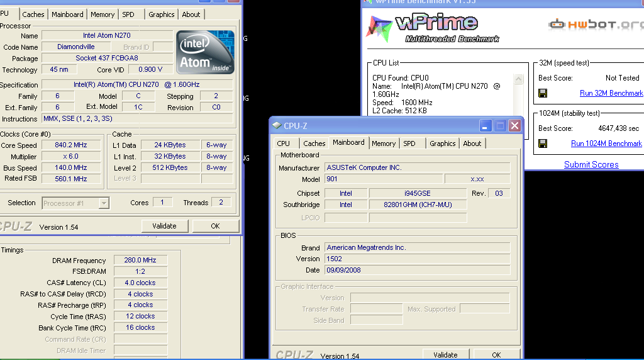Image resolution: width=644 pixels, height=360 pixels.
Task: Click FSB:DRAM ratio value 1:2
Action: (x=140, y=271)
